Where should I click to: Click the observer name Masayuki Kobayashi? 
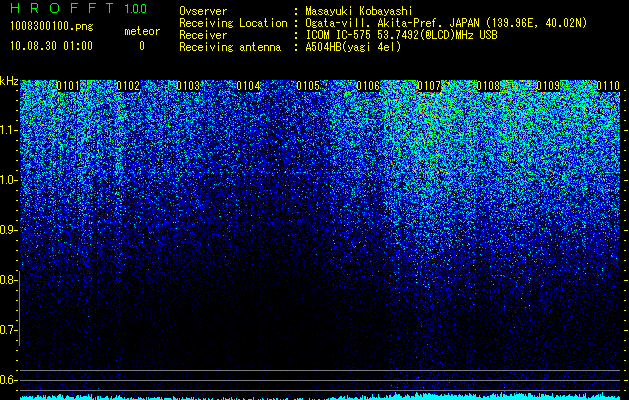point(359,11)
